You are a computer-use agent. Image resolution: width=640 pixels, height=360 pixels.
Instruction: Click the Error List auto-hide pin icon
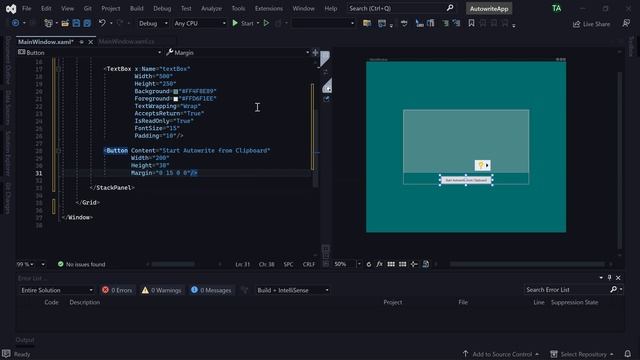coord(609,278)
